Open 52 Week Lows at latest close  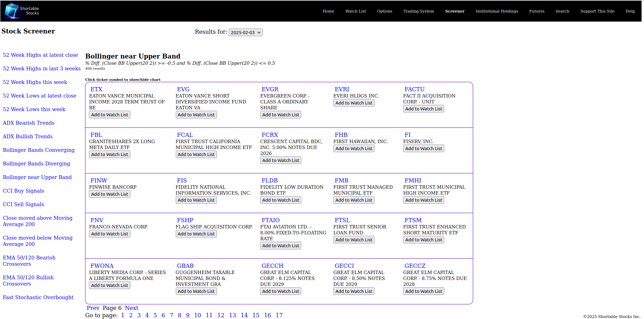[39, 96]
